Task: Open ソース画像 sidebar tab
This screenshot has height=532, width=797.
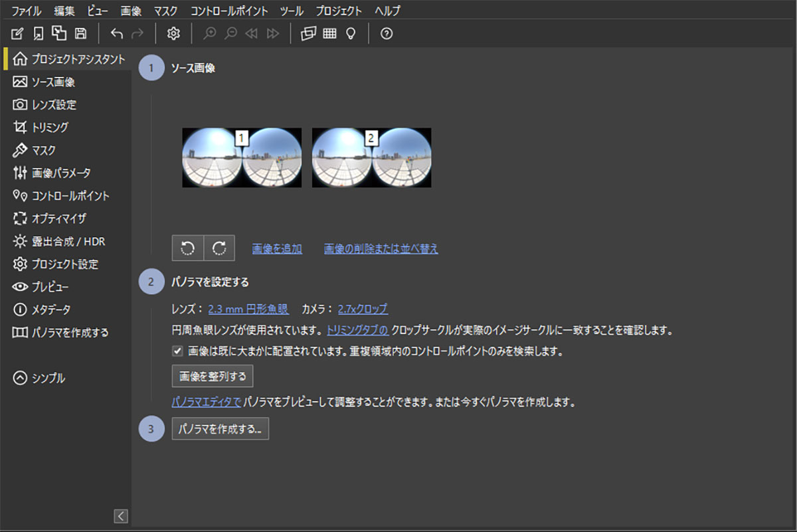Action: [x=68, y=82]
